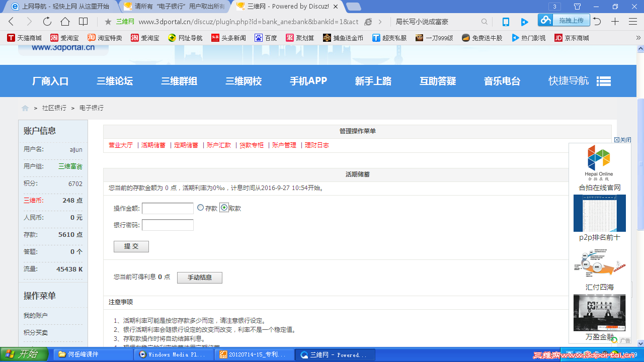Open the 互助答疑 nav menu item
Image resolution: width=644 pixels, height=362 pixels.
point(438,81)
